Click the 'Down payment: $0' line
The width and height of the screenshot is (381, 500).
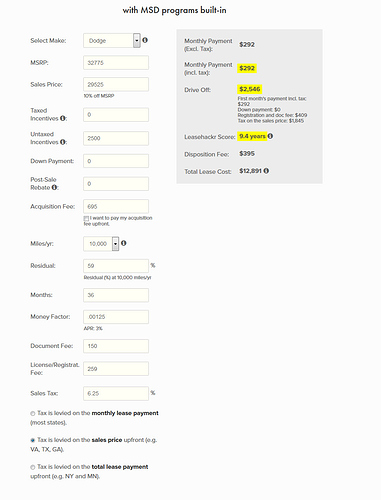pos(259,110)
